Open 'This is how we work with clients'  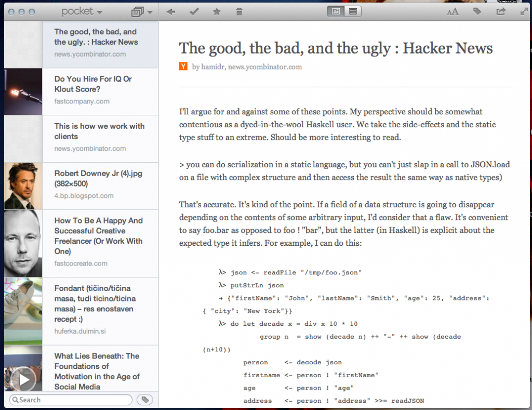pos(82,139)
